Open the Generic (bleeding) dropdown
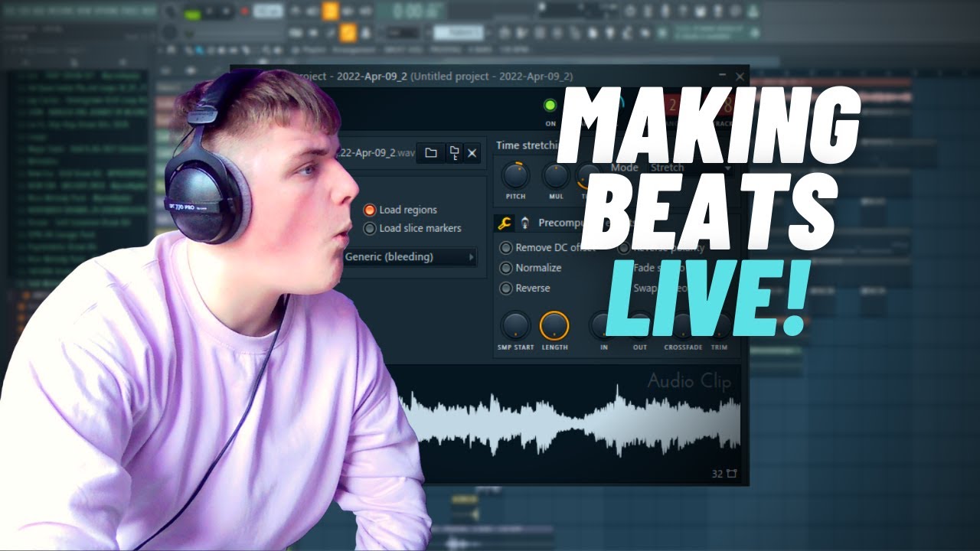 [x=410, y=257]
